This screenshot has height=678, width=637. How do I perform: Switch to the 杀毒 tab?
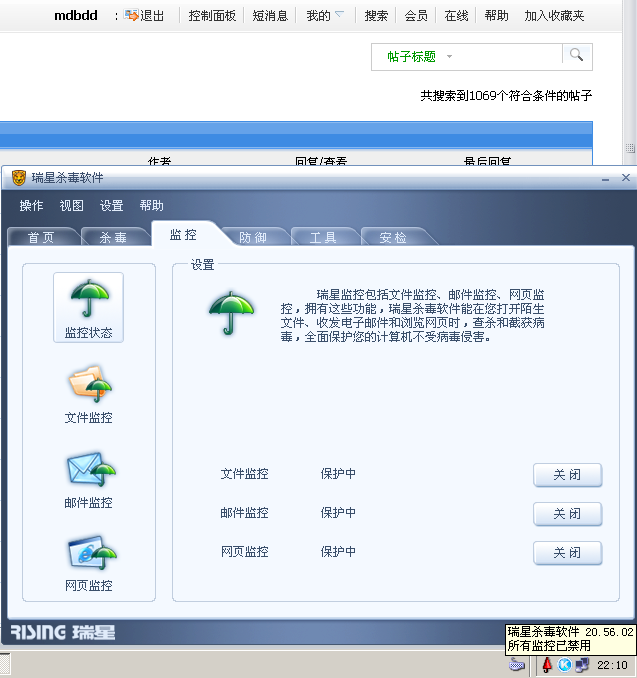113,237
